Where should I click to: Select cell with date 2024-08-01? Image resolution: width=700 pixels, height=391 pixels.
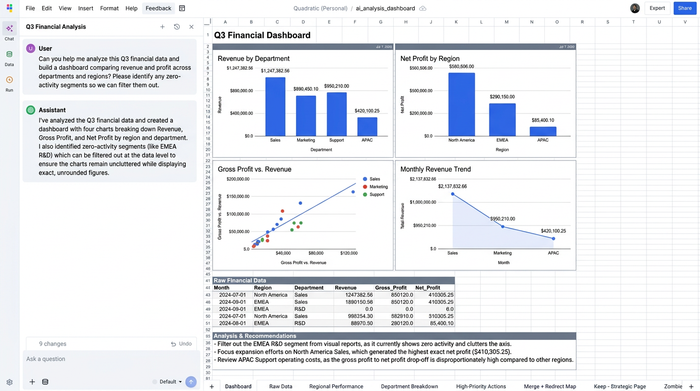coord(233,323)
